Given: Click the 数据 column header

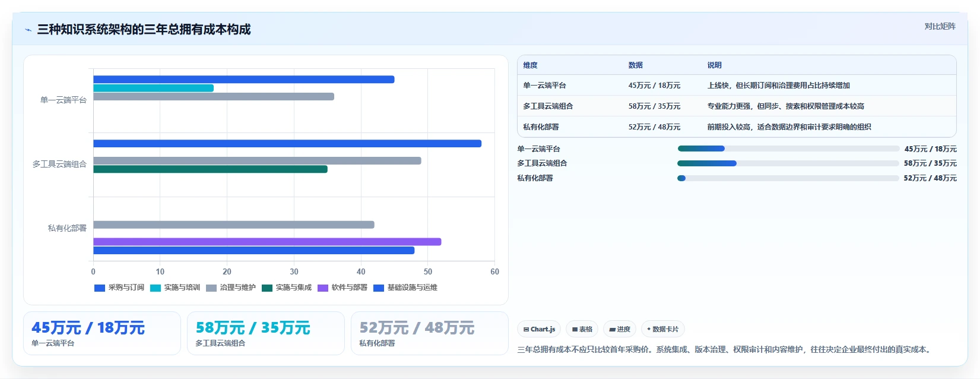Looking at the screenshot, I should [636, 65].
